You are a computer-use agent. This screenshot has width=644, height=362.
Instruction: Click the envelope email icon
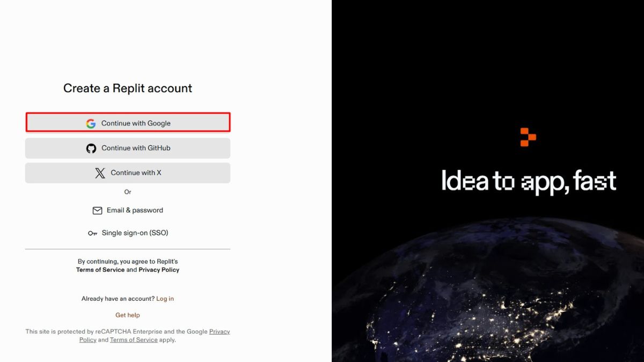coord(97,211)
